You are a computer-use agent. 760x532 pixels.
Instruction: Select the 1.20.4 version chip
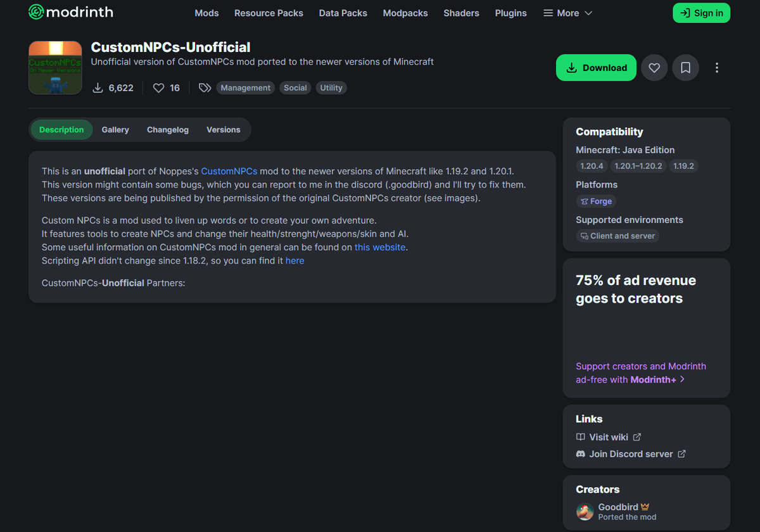pos(592,166)
